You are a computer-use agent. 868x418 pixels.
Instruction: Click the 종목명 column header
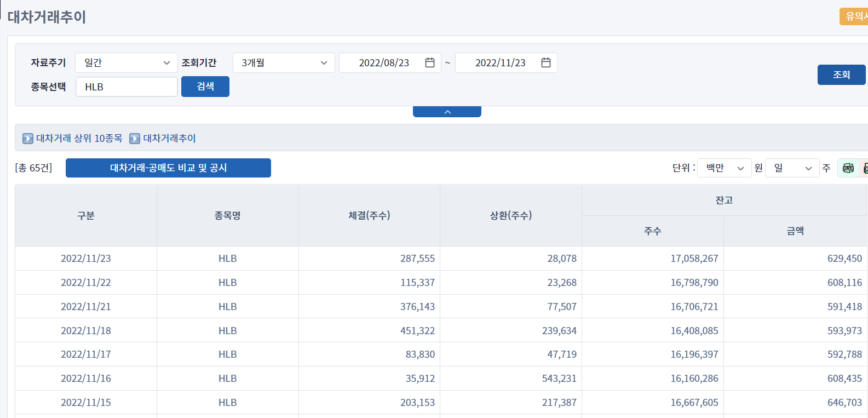(x=228, y=215)
